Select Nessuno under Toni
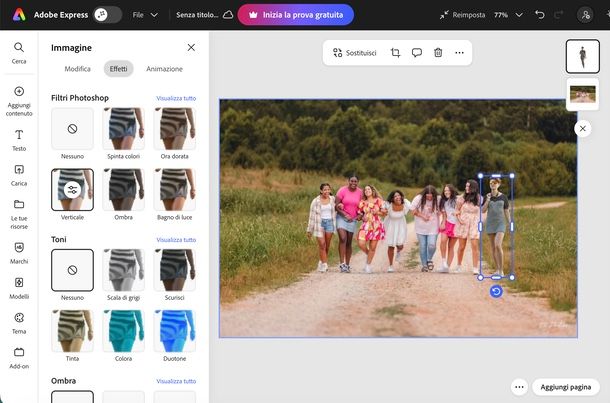The width and height of the screenshot is (610, 403). pos(72,270)
